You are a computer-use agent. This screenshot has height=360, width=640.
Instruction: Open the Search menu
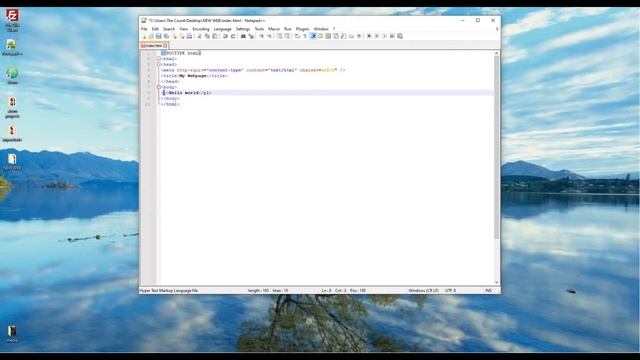169,29
